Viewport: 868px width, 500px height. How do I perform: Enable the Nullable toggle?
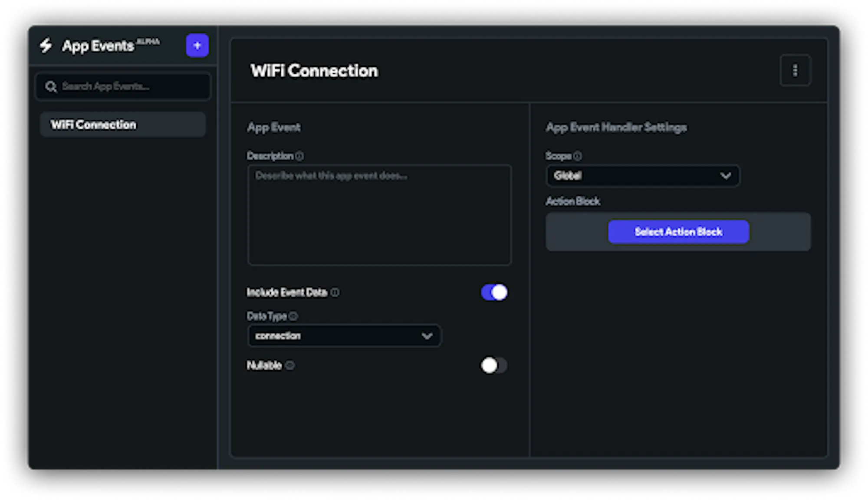[x=494, y=365]
